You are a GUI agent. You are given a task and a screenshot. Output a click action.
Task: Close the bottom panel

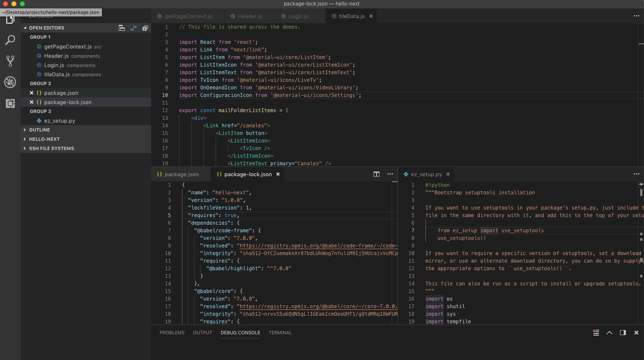click(636, 333)
